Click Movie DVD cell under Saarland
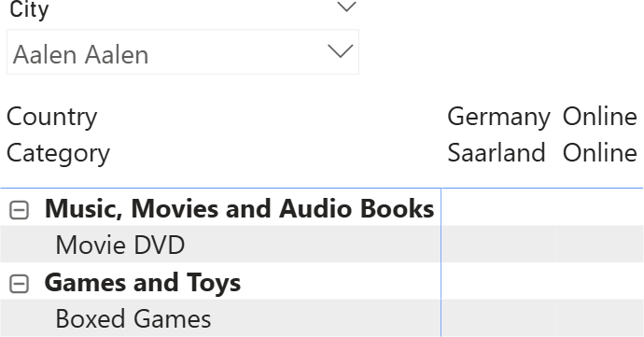Viewport: 644px width, 337px height. [499, 245]
